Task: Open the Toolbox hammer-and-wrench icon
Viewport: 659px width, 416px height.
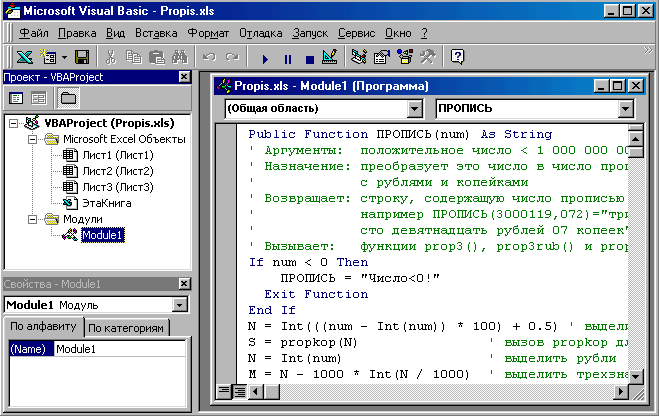Action: click(427, 57)
